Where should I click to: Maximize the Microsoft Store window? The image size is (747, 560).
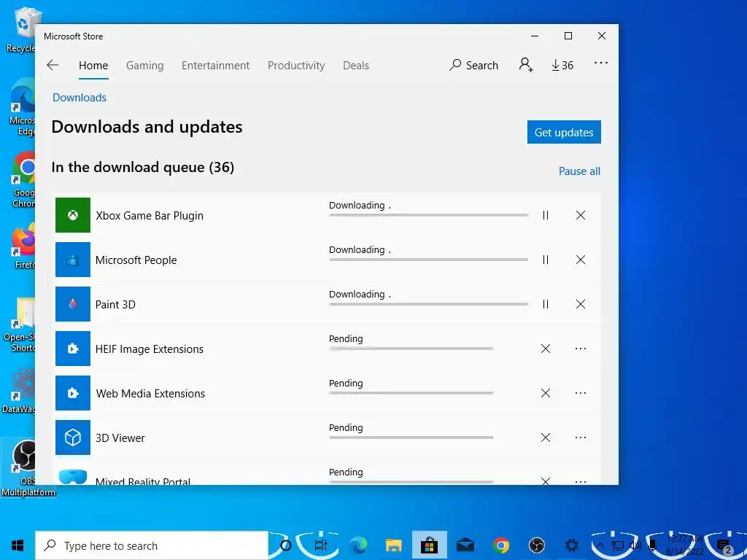click(x=568, y=36)
